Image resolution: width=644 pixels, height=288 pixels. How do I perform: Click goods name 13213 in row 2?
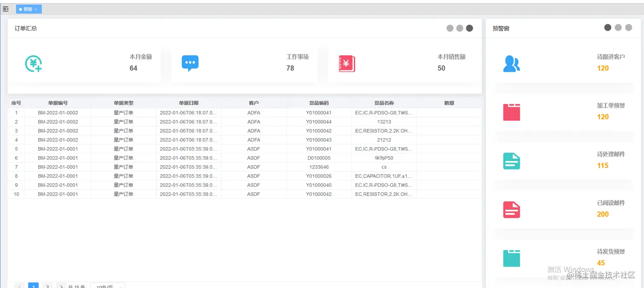pyautogui.click(x=384, y=122)
